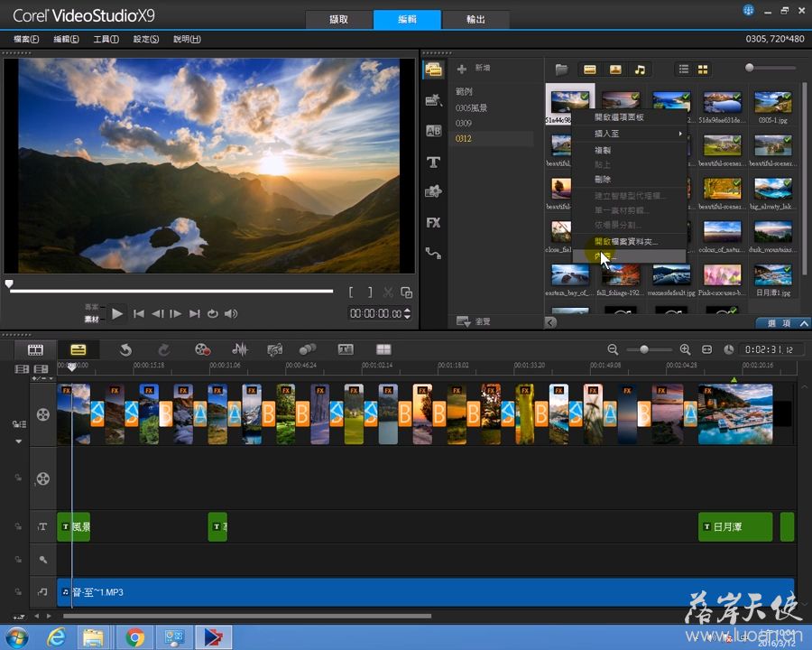
Task: Toggle show photos filter in library
Action: [615, 70]
